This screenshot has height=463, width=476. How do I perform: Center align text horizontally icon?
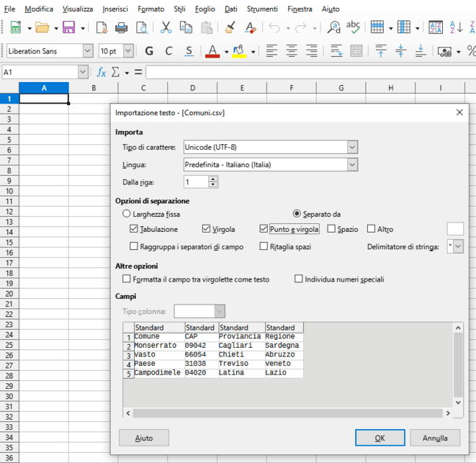(292, 51)
